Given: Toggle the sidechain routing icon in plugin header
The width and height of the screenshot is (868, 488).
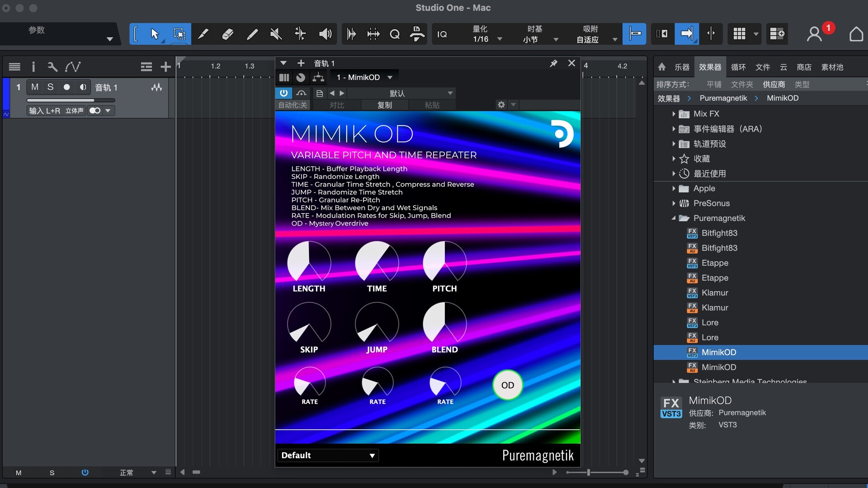Looking at the screenshot, I should tap(318, 77).
